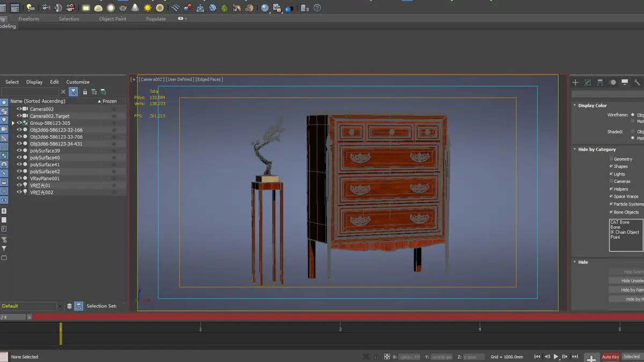Open the Create panel plus icon
Screen dimensions: 644x362
click(575, 83)
